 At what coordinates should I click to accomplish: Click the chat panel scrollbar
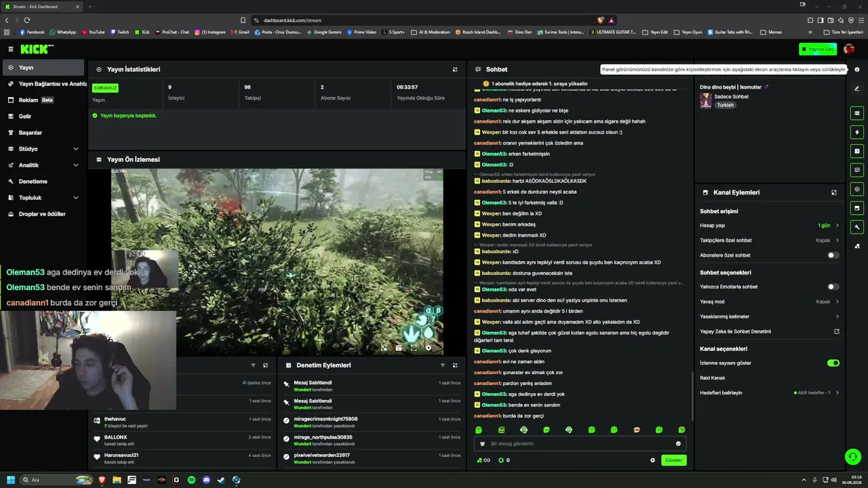(692, 395)
